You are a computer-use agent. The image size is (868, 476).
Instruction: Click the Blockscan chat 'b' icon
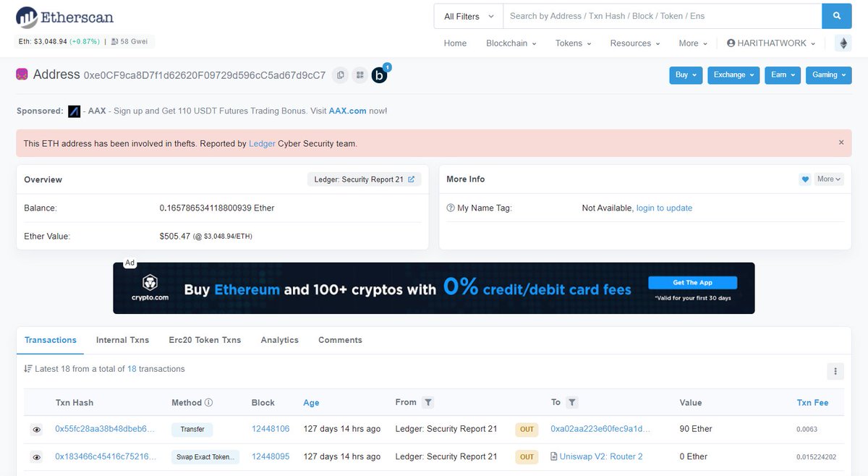(x=380, y=75)
